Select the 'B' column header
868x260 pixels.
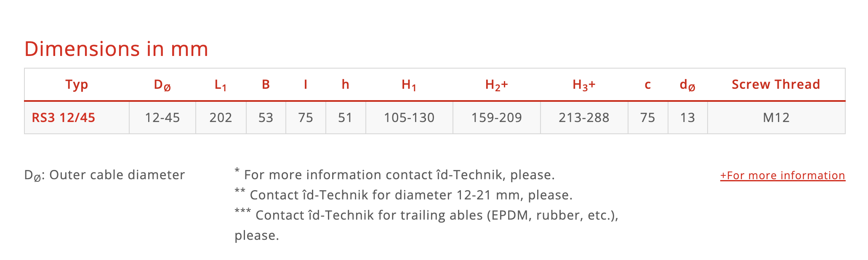pyautogui.click(x=266, y=85)
